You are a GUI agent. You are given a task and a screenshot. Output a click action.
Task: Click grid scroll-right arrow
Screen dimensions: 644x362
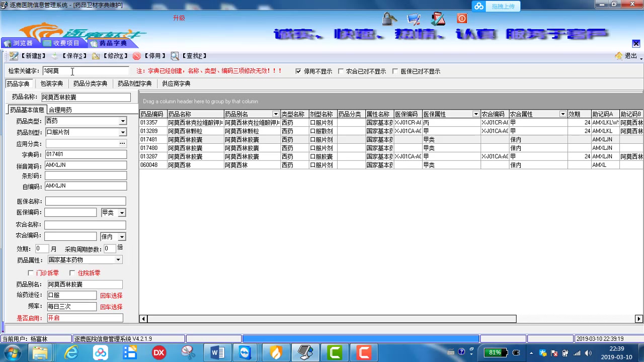click(x=639, y=319)
